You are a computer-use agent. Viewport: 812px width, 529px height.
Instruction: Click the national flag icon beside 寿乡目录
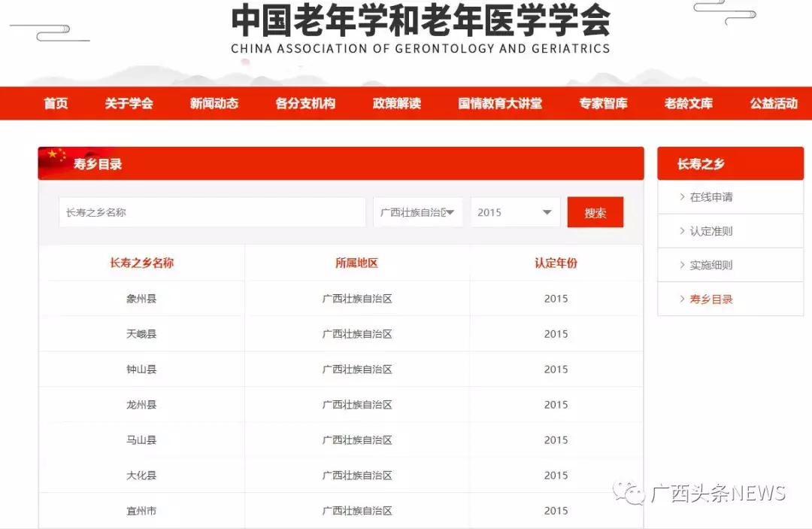54,158
